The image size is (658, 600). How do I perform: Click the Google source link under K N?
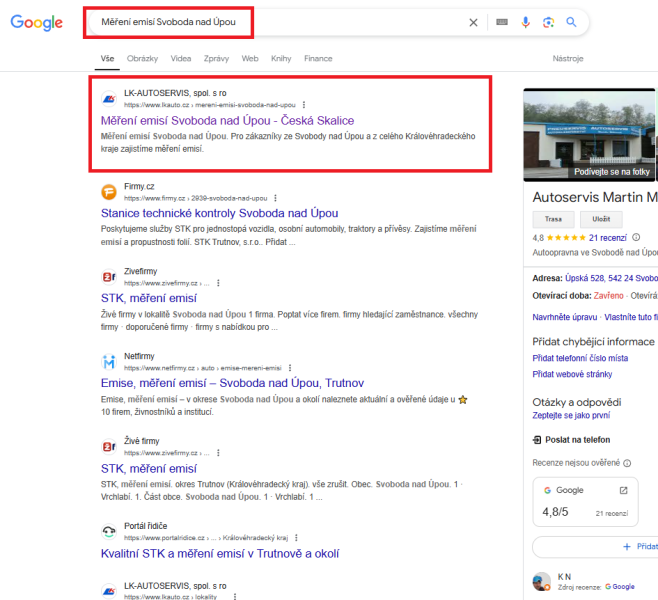pos(619,587)
